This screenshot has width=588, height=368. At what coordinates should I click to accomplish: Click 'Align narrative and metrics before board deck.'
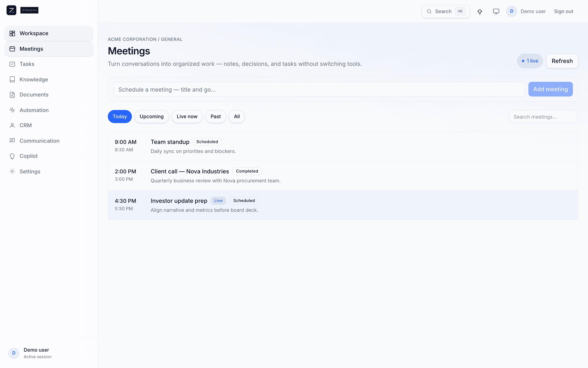pos(204,210)
